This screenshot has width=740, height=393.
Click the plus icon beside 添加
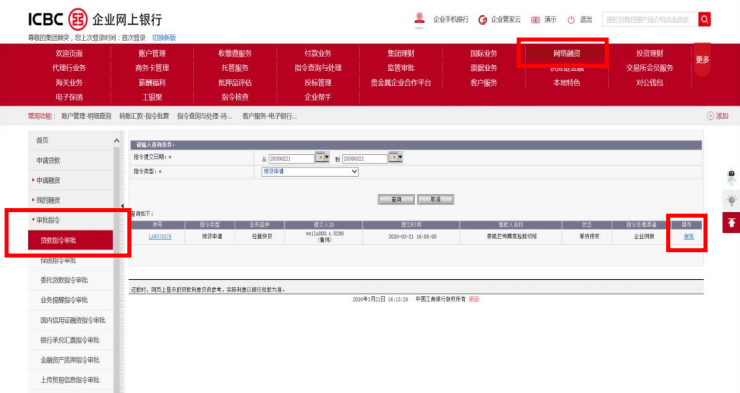click(x=710, y=116)
